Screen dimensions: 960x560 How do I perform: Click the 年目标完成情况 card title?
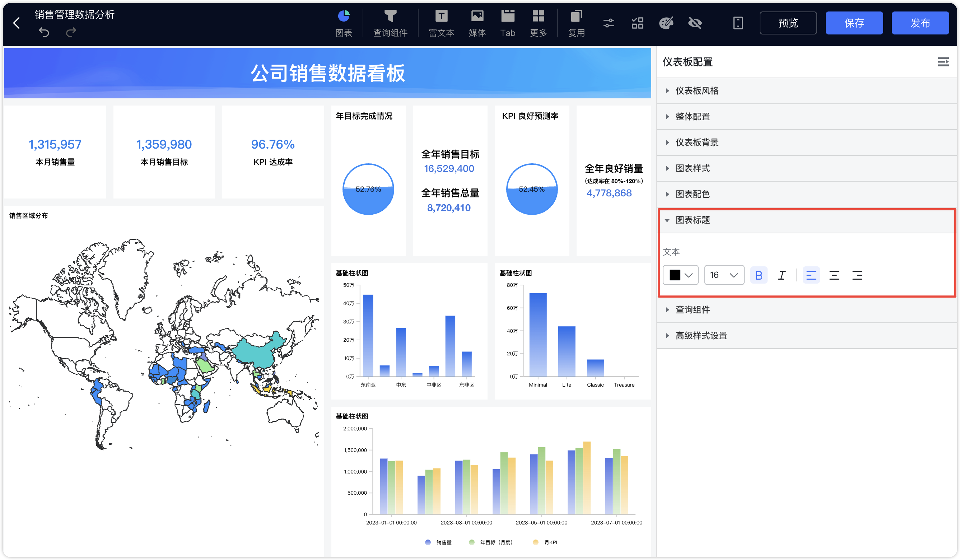tap(364, 116)
